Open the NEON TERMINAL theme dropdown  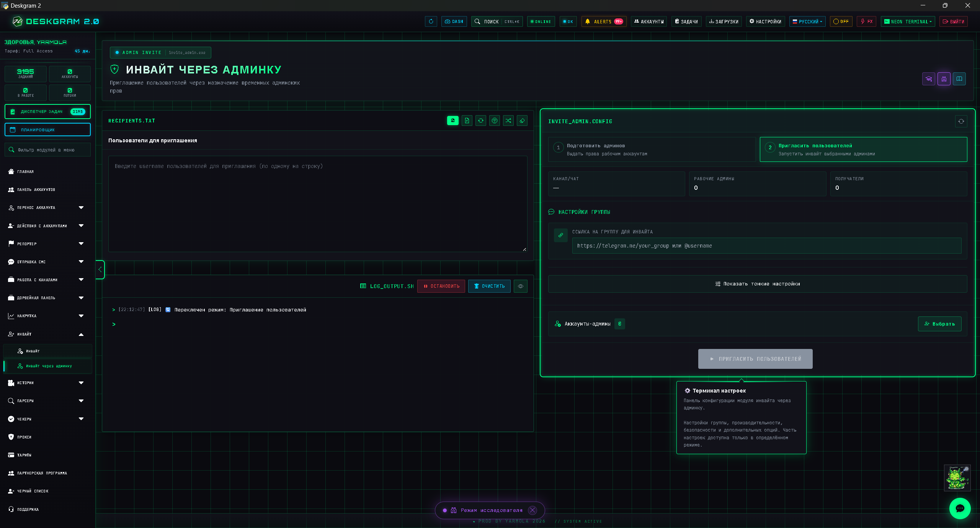pos(908,21)
